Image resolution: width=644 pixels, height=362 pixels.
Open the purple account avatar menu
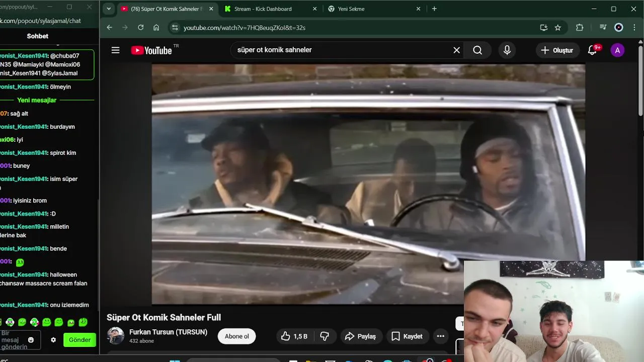click(617, 50)
